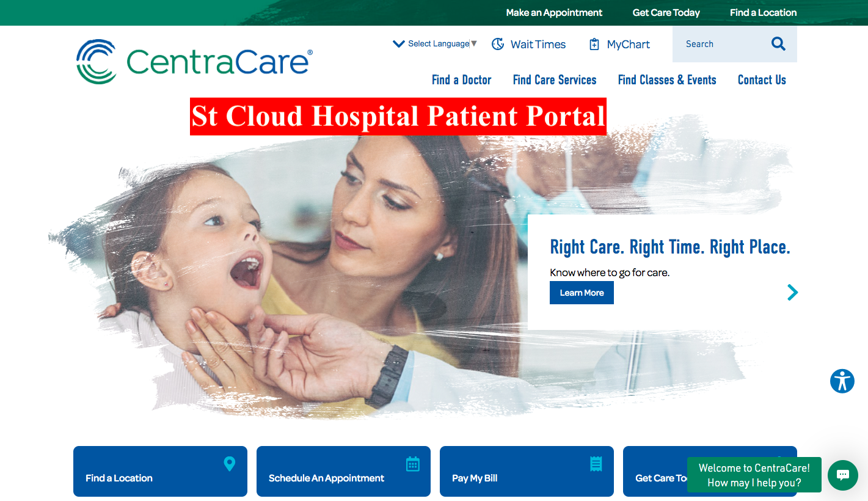Open the chat bubble icon

843,475
